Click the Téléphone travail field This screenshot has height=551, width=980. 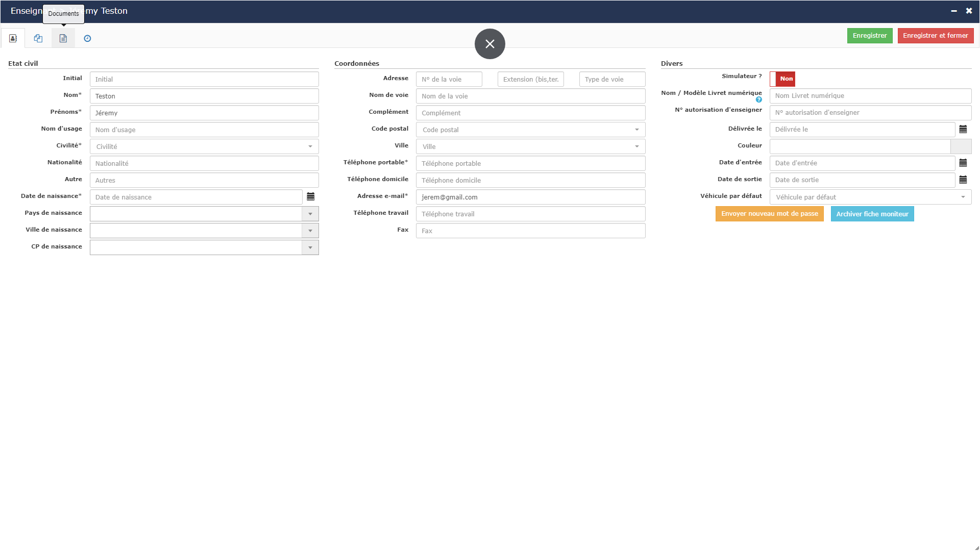[531, 214]
